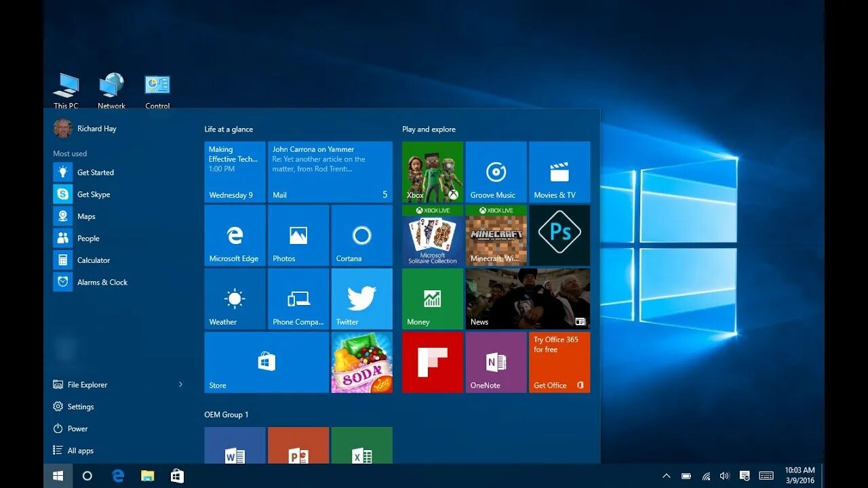Expand the File Explorer jump list arrow

[x=180, y=384]
